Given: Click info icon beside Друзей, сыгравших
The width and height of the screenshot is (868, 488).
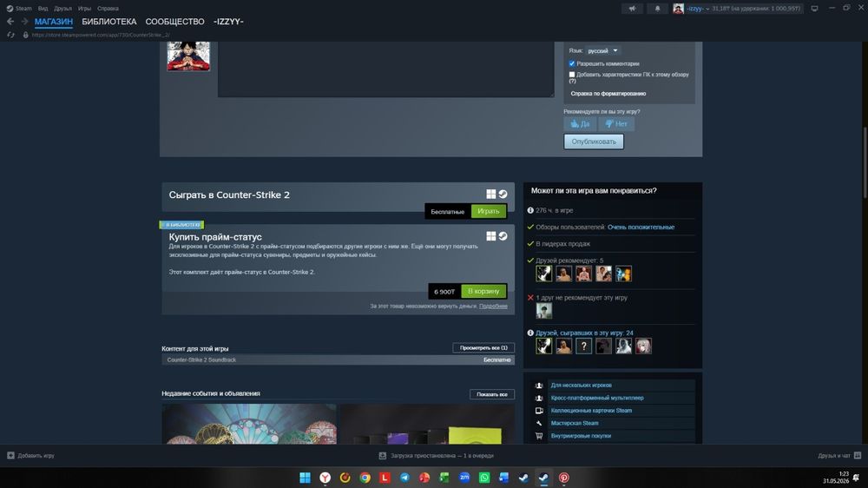Looking at the screenshot, I should tap(530, 333).
